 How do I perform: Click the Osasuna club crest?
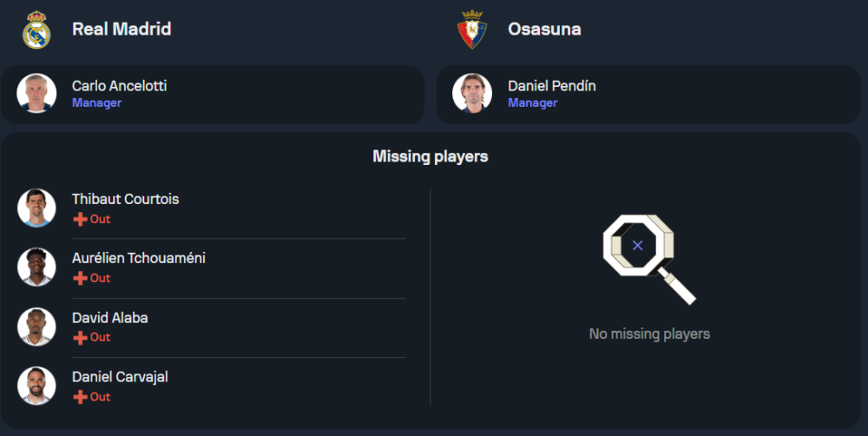tap(472, 30)
